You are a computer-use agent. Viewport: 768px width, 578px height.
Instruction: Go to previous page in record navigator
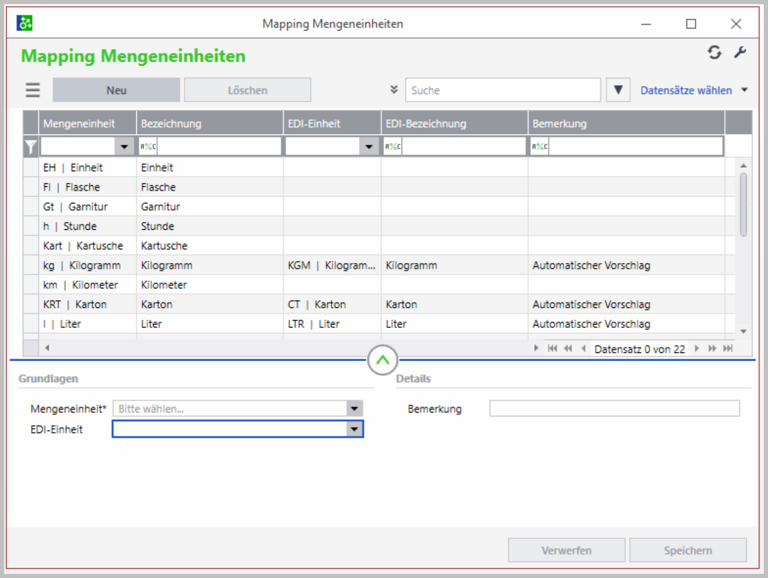(568, 348)
